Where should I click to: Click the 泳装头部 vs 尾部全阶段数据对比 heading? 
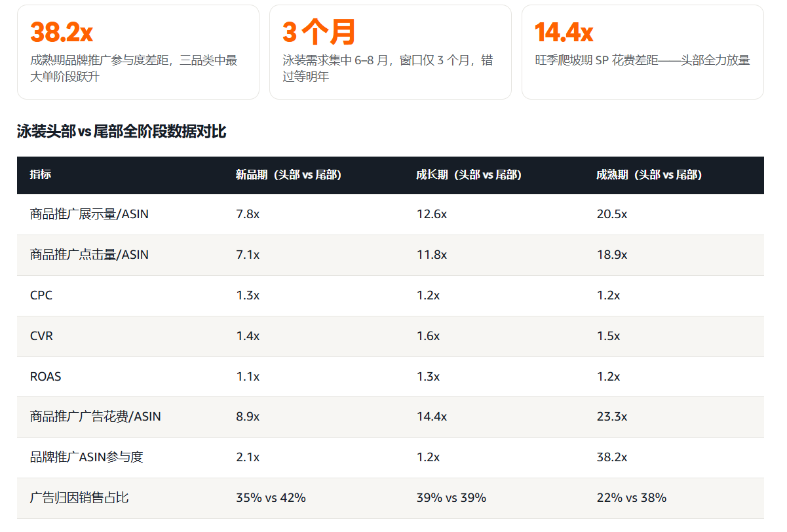click(x=122, y=132)
